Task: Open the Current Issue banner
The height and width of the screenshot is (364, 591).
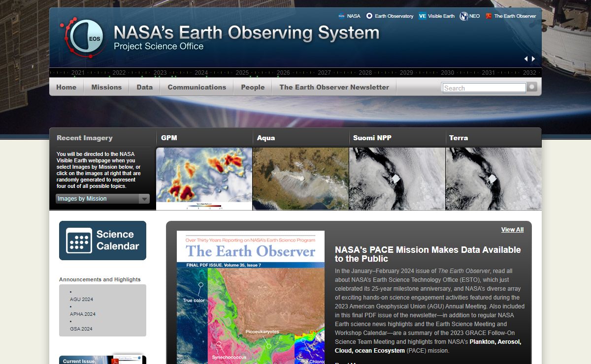Action: 102,360
